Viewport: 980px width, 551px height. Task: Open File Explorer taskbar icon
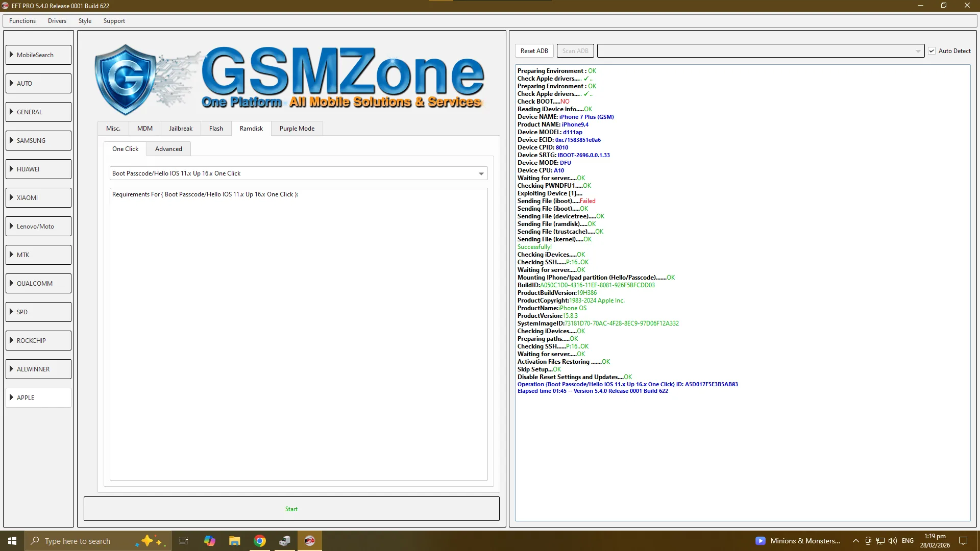(x=234, y=541)
